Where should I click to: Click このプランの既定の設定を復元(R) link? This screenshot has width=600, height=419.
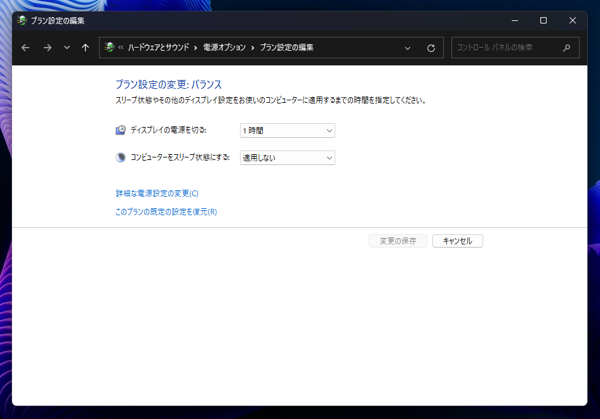pos(166,212)
